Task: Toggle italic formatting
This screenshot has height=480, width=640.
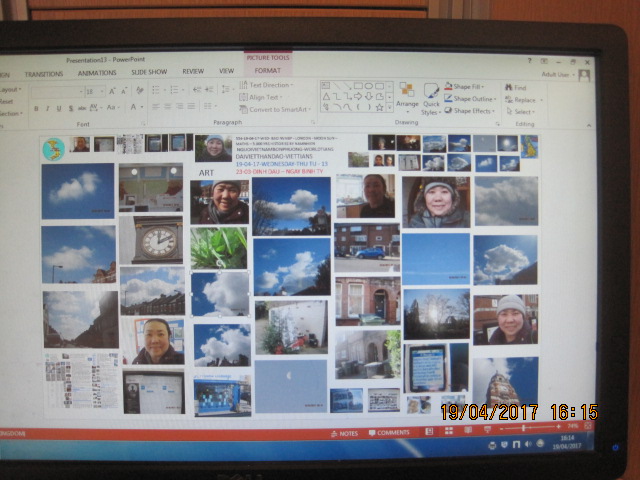Action: (x=48, y=109)
